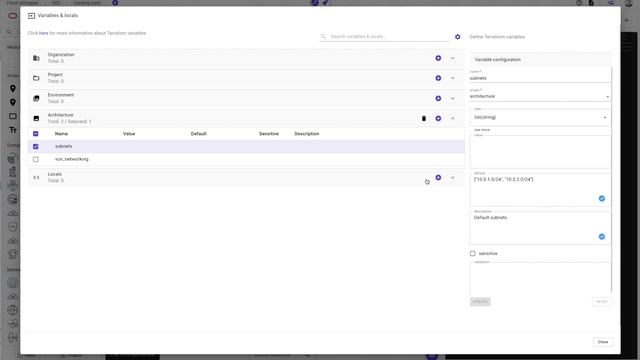Viewport: 640px width, 360px height.
Task: Click blue check icon in description field
Action: [x=602, y=237]
